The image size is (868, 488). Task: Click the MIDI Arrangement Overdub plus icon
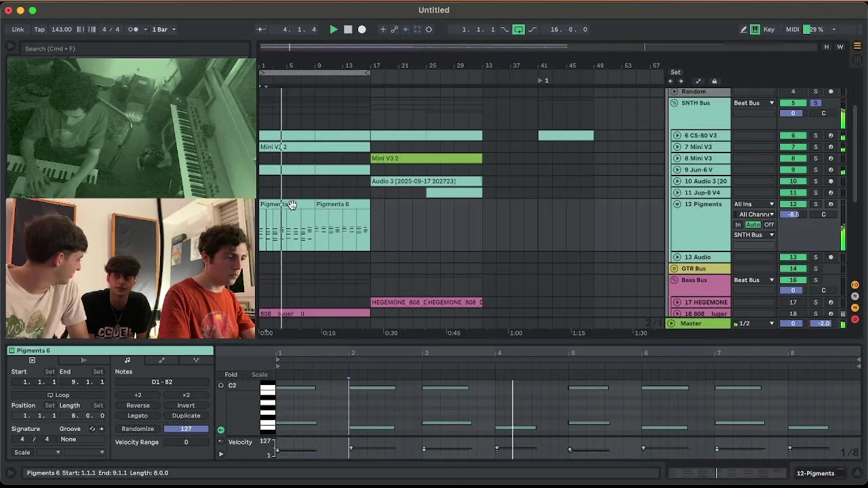[382, 29]
